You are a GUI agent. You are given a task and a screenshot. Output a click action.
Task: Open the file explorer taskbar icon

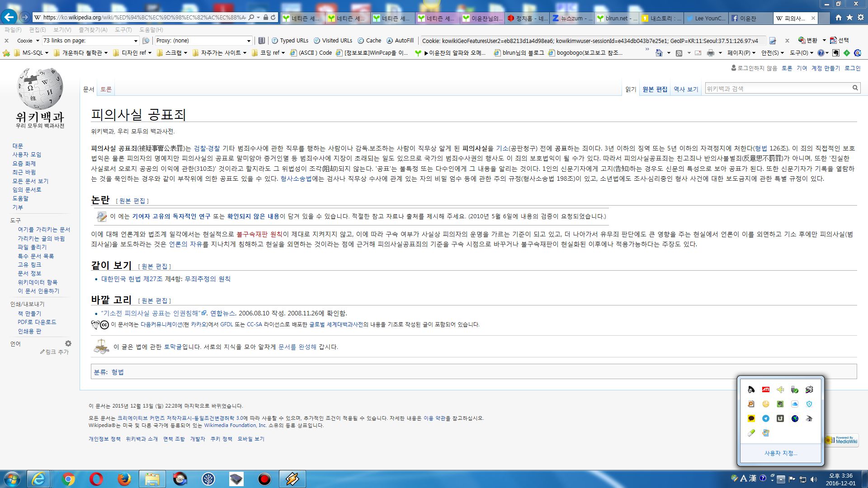coord(152,479)
